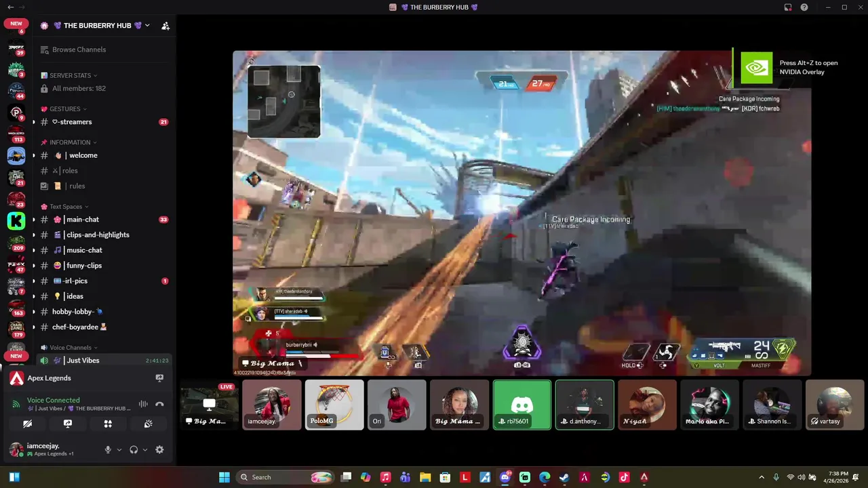Open the rules channel
The height and width of the screenshot is (488, 868).
[x=104, y=186]
